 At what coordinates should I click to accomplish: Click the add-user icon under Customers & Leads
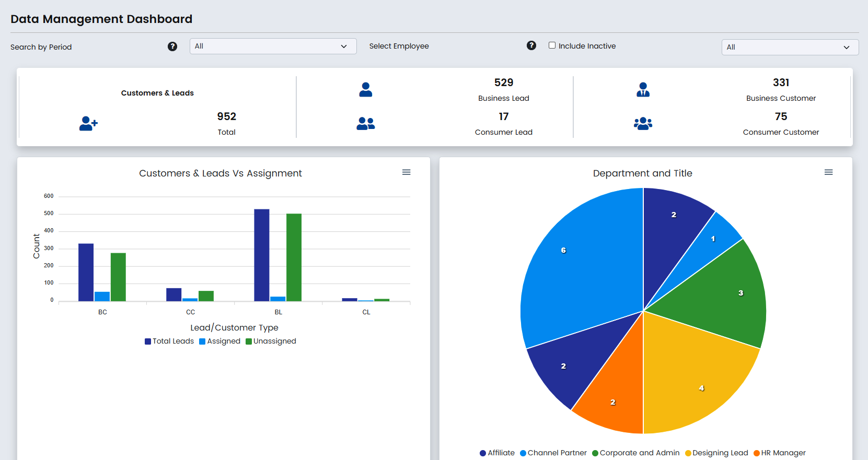tap(88, 124)
